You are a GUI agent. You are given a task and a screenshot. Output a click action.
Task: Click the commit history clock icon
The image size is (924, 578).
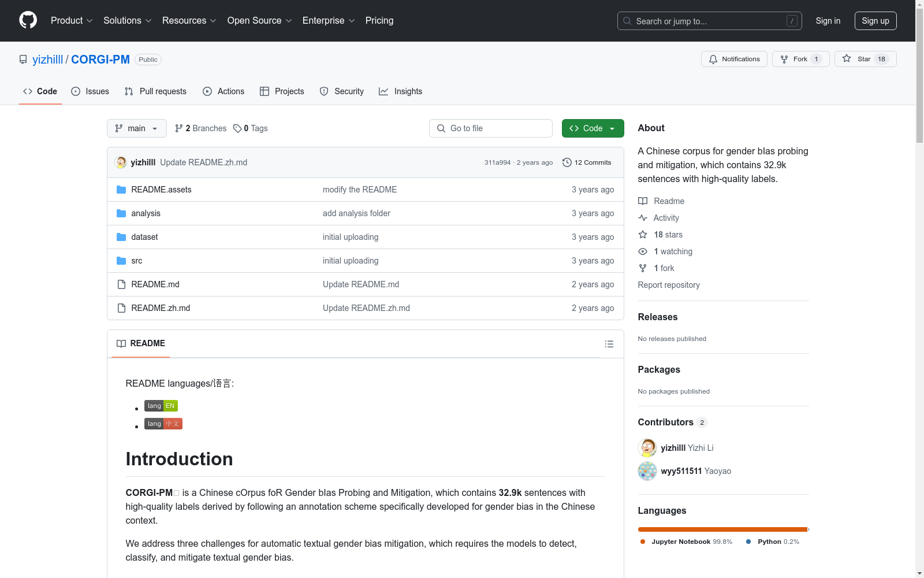(567, 162)
